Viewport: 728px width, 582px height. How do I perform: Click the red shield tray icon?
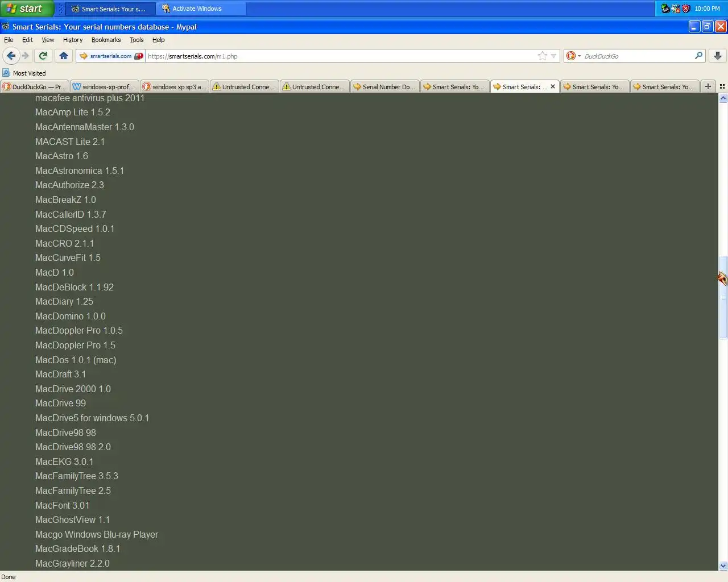(686, 9)
